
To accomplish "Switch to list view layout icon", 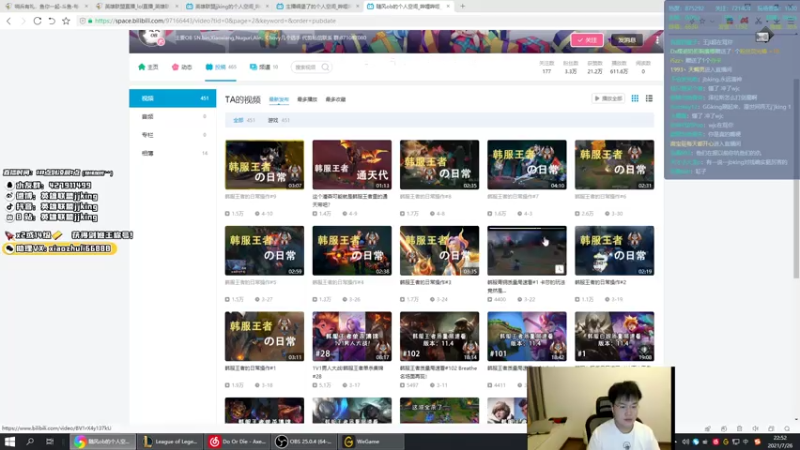I will coord(649,98).
